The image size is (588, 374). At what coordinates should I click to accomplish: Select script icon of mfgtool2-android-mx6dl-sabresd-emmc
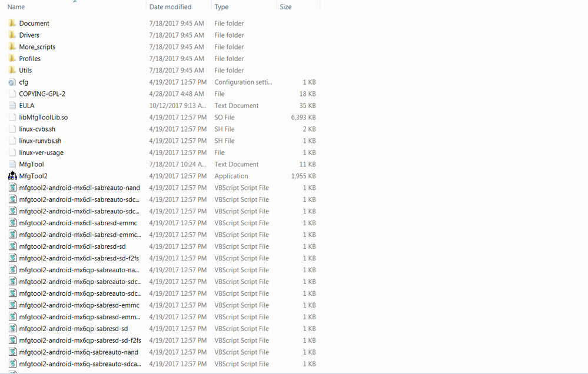13,223
